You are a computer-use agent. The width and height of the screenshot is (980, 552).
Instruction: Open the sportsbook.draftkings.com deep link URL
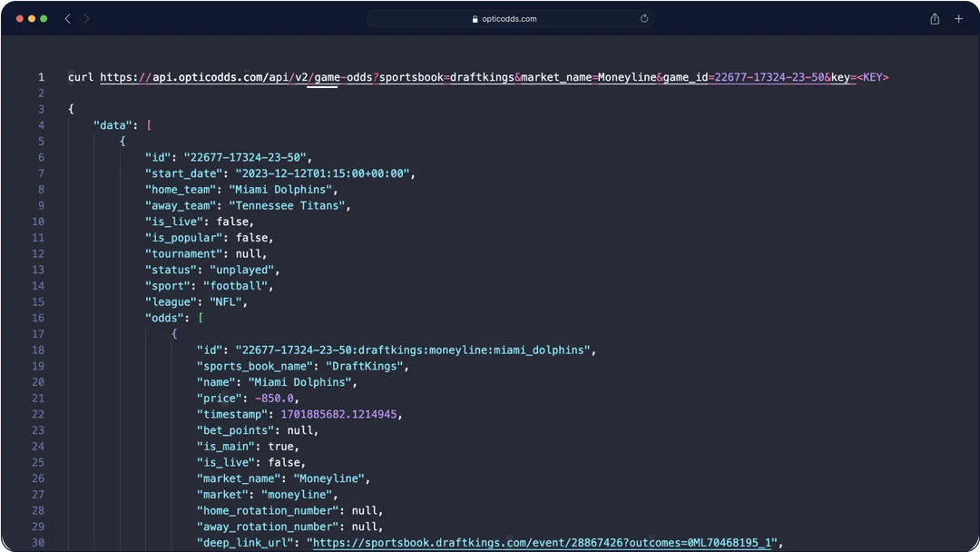[x=542, y=543]
